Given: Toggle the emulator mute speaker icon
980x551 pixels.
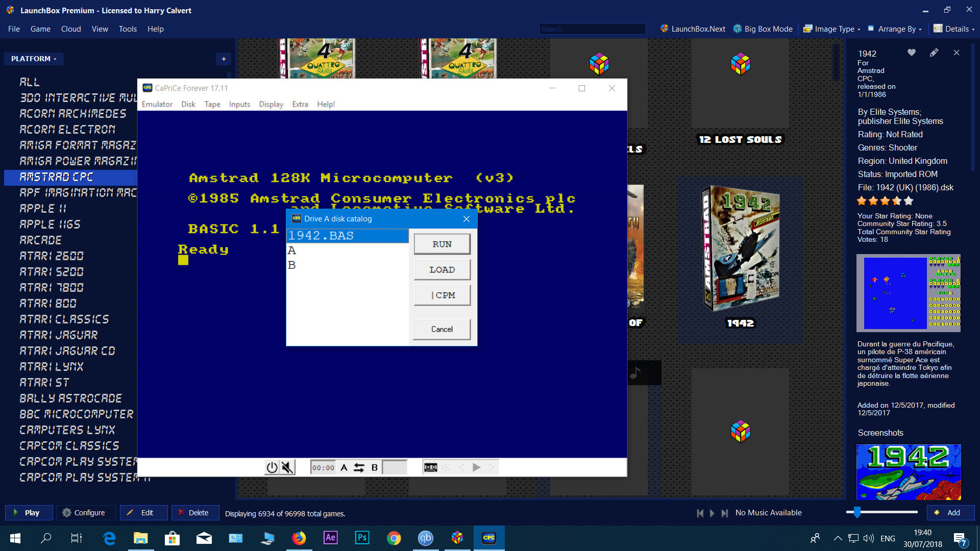Looking at the screenshot, I should pyautogui.click(x=287, y=467).
